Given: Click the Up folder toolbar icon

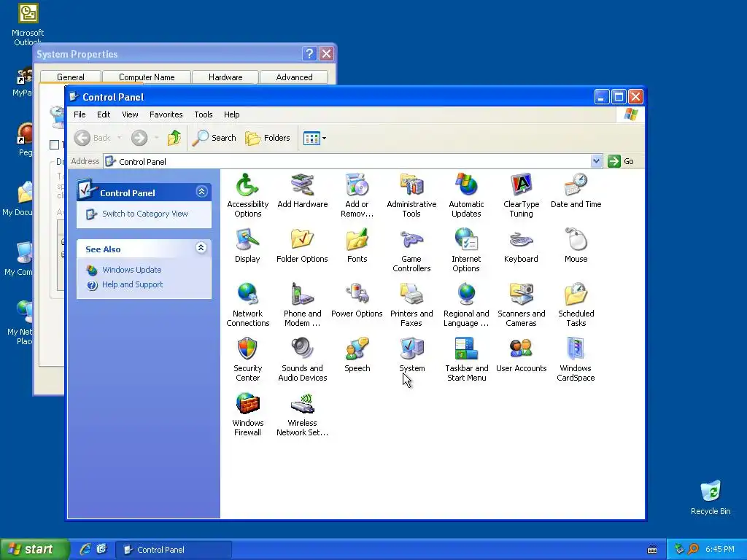Looking at the screenshot, I should click(174, 138).
